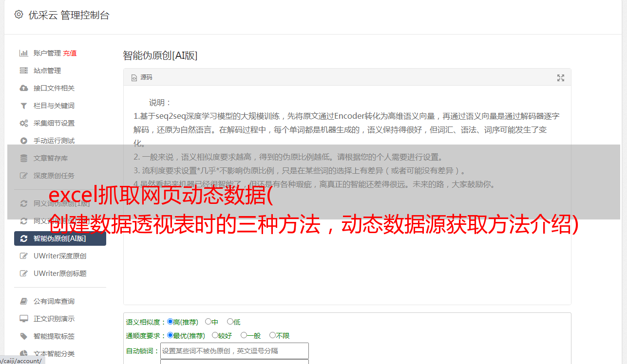The height and width of the screenshot is (364, 627).
Task: Open 公有词库查询 page
Action: point(54,301)
